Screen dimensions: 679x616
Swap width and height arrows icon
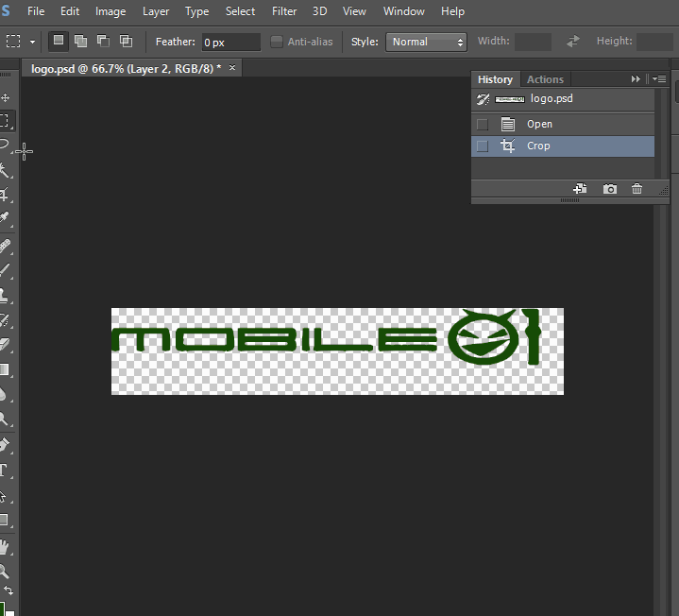tap(573, 42)
